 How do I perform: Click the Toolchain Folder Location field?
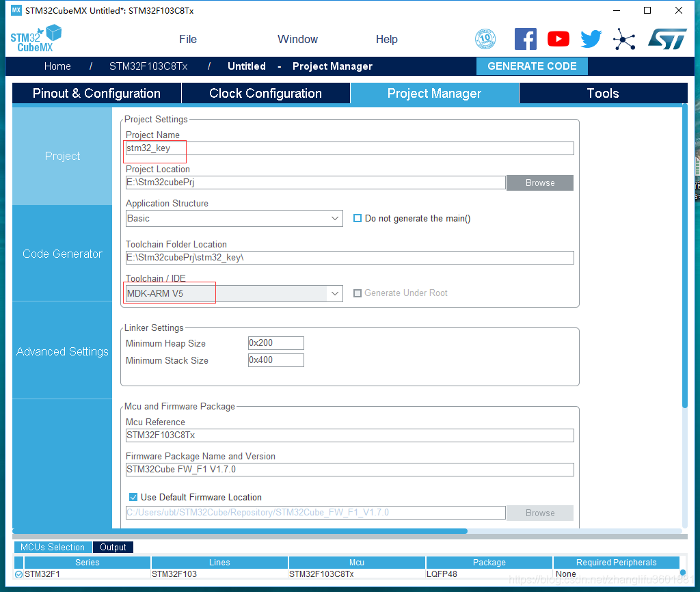pyautogui.click(x=349, y=258)
